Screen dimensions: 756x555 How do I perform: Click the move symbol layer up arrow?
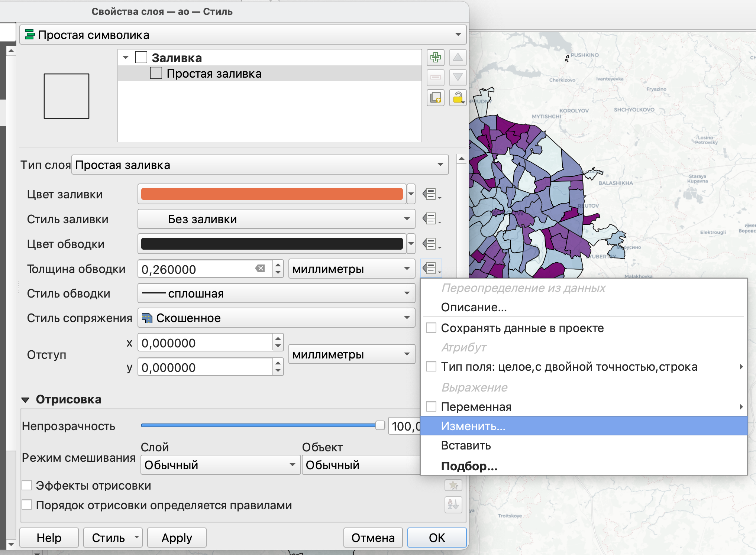click(x=458, y=58)
